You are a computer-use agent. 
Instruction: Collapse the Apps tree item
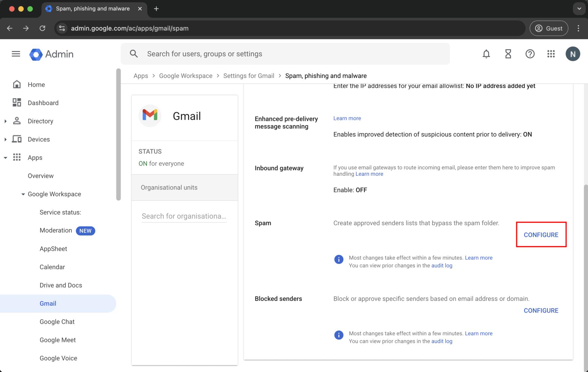tap(6, 158)
